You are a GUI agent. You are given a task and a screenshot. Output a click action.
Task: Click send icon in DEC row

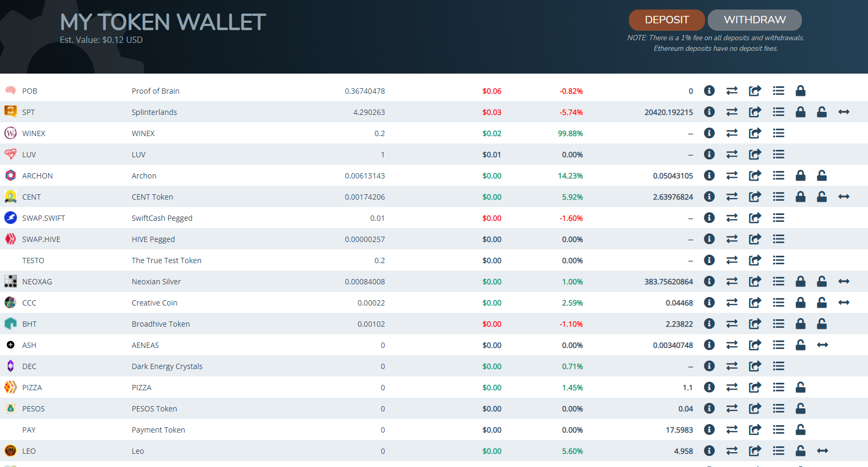[x=755, y=366]
